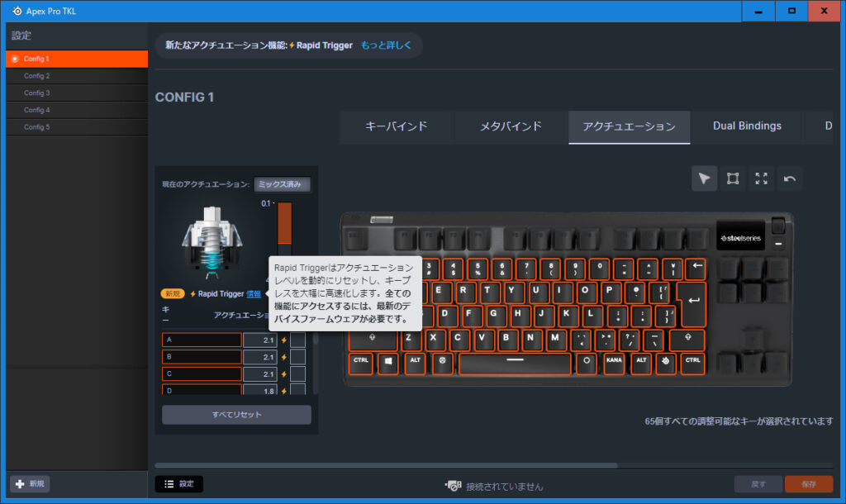Click the CONFIG 1 heading text
This screenshot has width=846, height=504.
tap(184, 97)
